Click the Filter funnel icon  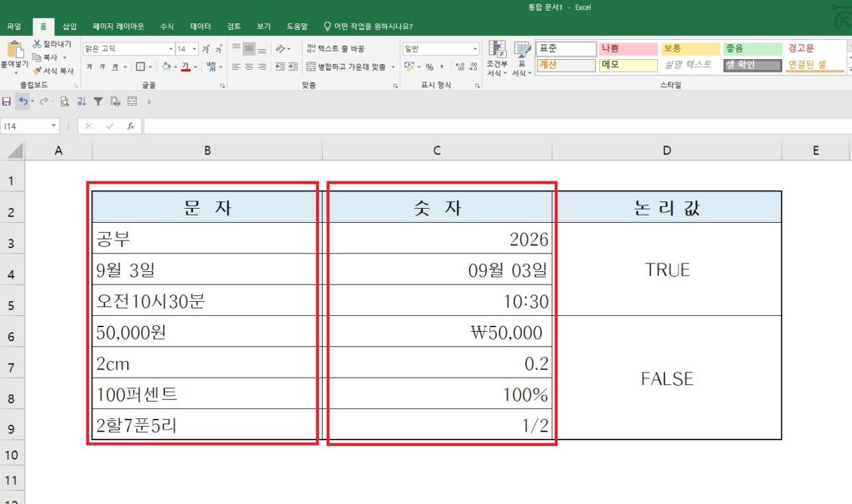pyautogui.click(x=98, y=101)
